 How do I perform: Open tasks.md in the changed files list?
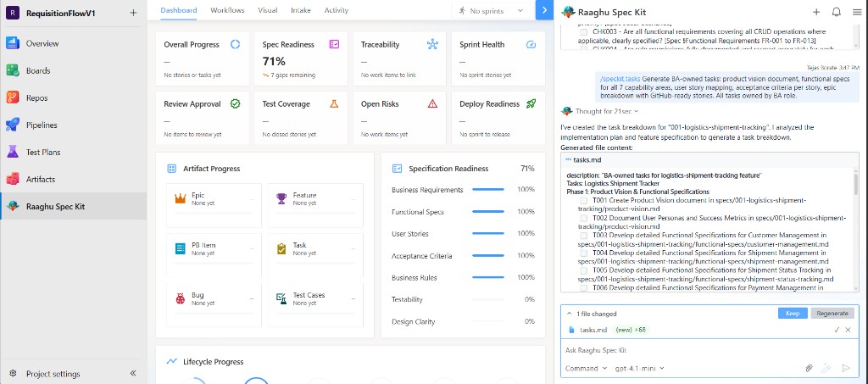pos(593,330)
